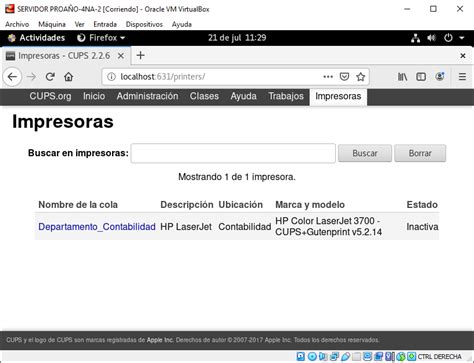Open VirtualBox Ver menu
This screenshot has width=474, height=363.
tap(79, 24)
